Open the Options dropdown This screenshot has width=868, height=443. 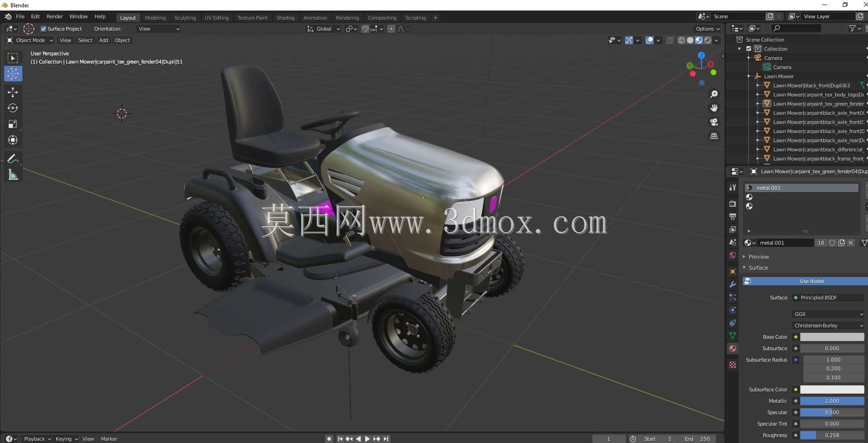tap(708, 29)
